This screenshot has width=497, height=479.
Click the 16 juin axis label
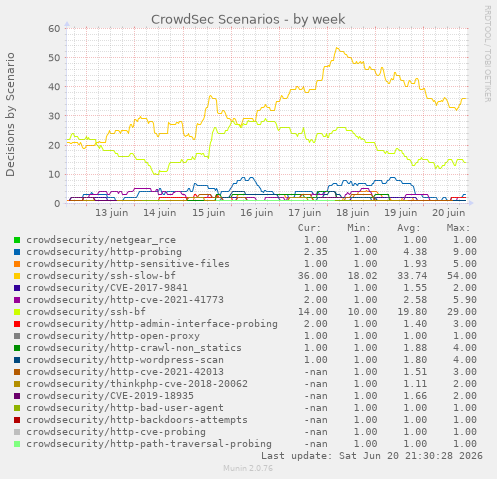coord(257,213)
